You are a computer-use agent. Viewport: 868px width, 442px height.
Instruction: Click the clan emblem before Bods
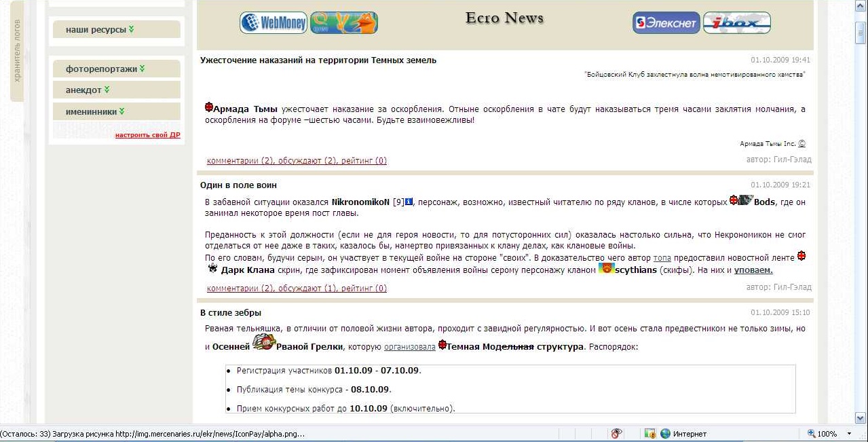(746, 200)
